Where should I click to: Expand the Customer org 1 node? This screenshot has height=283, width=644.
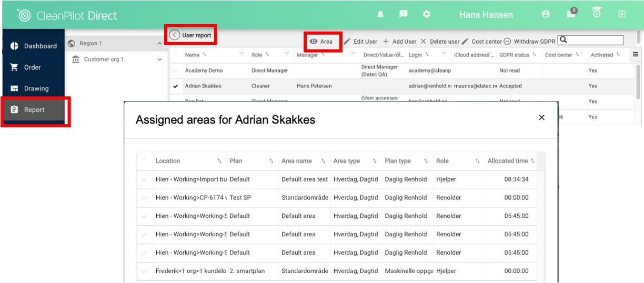(x=159, y=59)
